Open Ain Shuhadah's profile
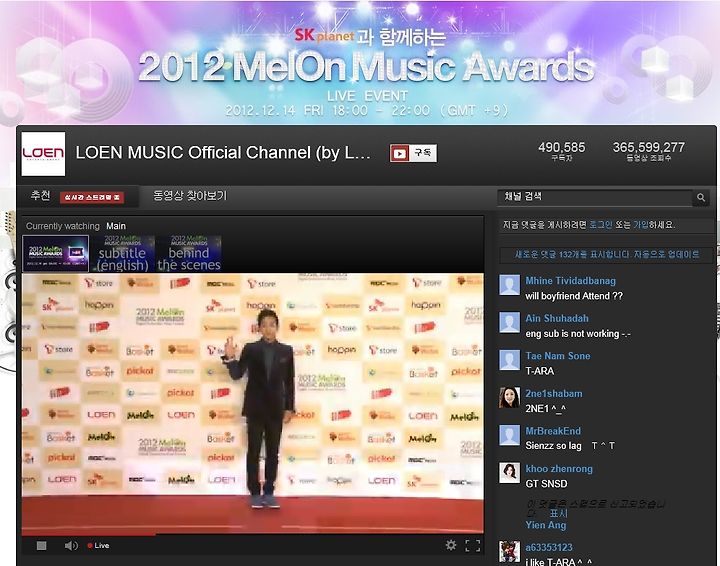 557,318
